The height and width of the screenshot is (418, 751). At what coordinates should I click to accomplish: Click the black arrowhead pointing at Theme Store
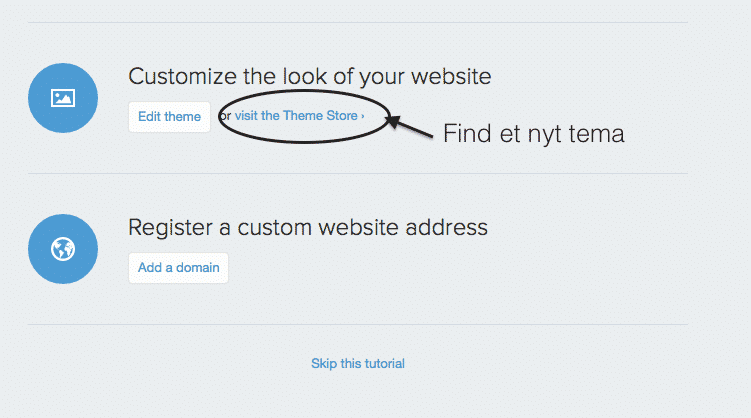[393, 121]
